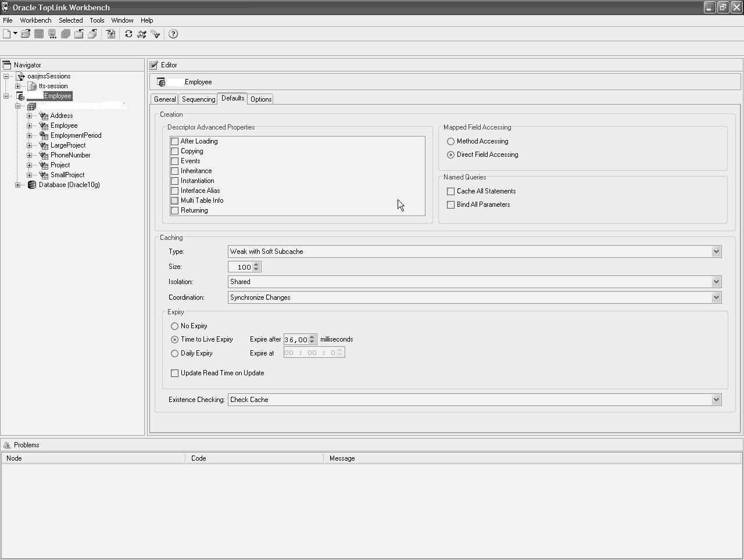Screen dimensions: 744x560
Task: Open the Coordination dropdown
Action: click(716, 297)
